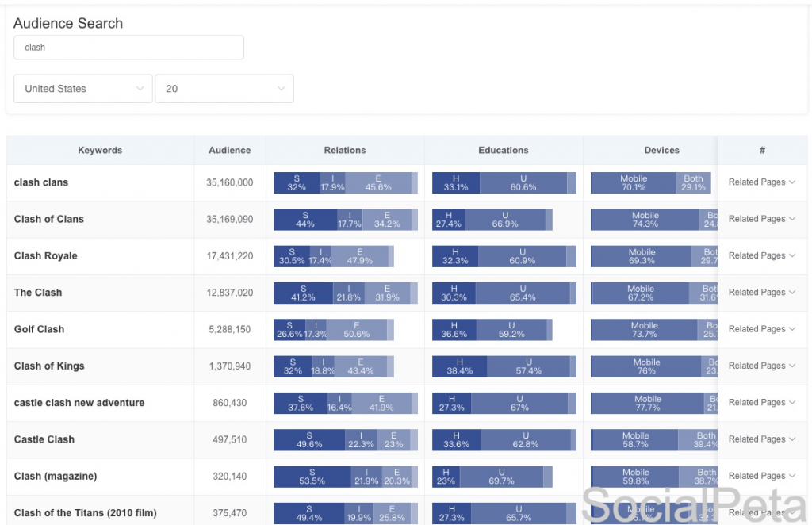This screenshot has width=812, height=525.
Task: Click the U 67% education segment
Action: 519,404
